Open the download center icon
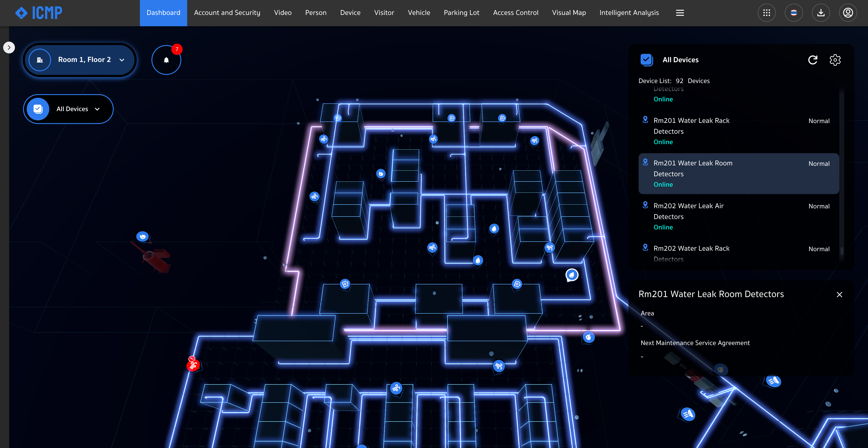Viewport: 868px width, 448px height. point(821,13)
